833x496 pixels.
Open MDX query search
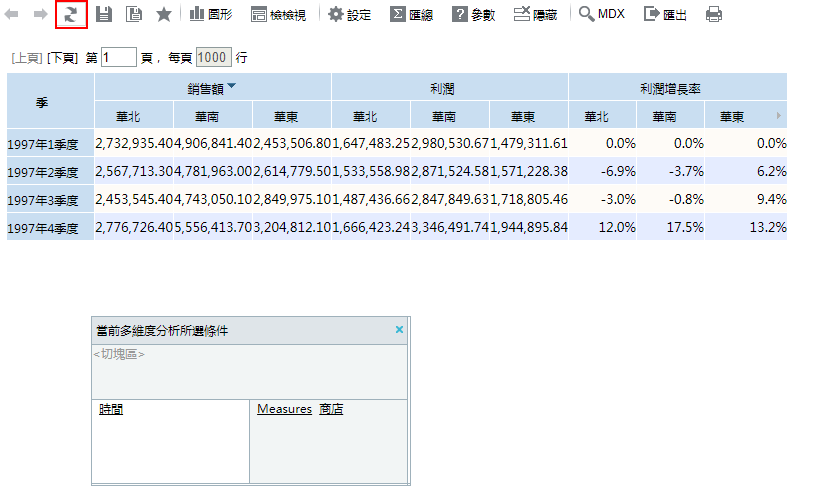pos(601,15)
